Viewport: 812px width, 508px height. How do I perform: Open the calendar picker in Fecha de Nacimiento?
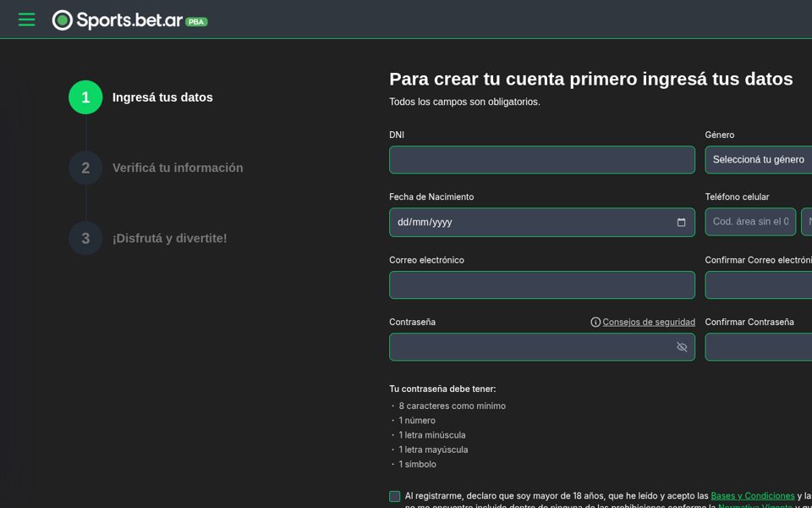(x=681, y=223)
